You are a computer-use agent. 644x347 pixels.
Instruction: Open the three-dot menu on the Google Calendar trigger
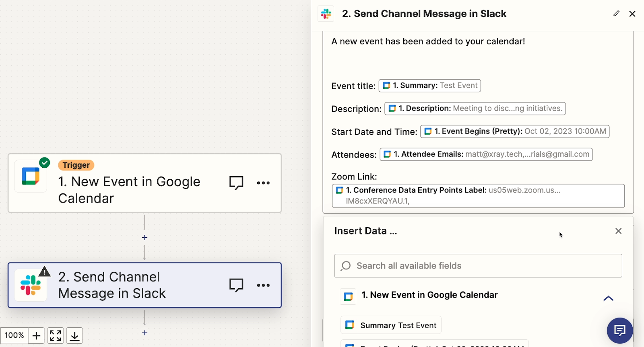click(263, 183)
